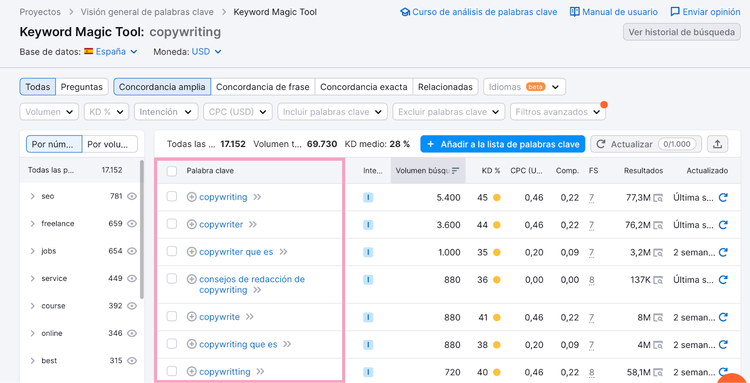
Task: View SERP results for 76,2M row
Action: [659, 225]
